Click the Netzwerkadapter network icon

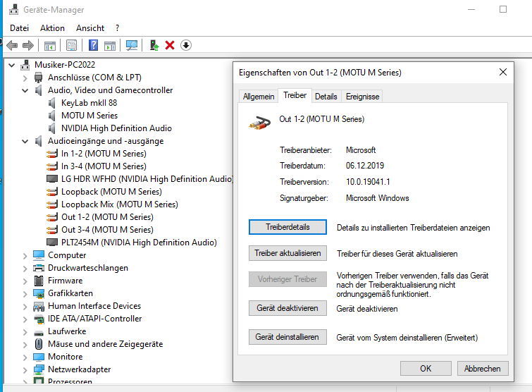pyautogui.click(x=39, y=369)
